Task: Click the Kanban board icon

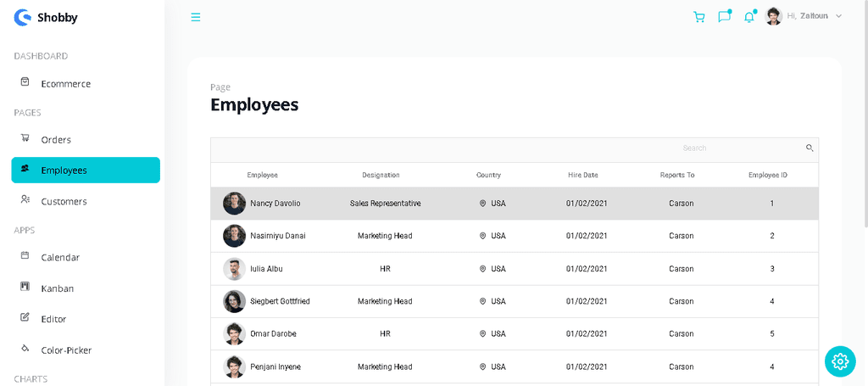Action: 25,286
